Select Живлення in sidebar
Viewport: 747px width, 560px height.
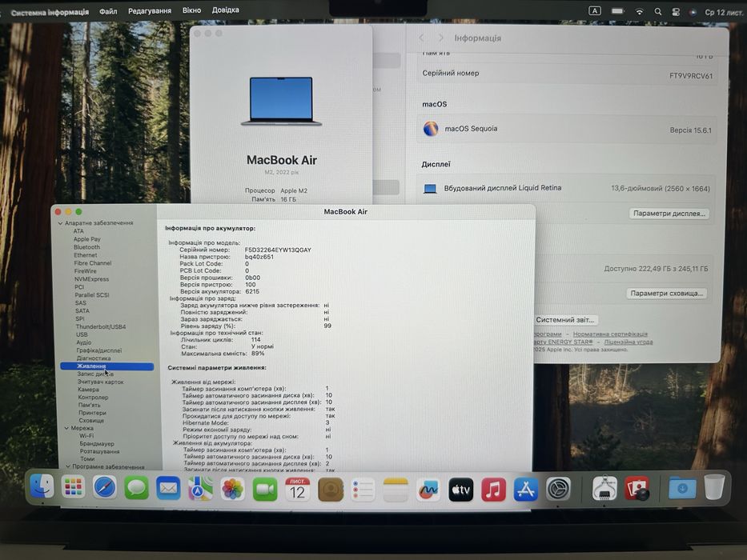click(107, 366)
